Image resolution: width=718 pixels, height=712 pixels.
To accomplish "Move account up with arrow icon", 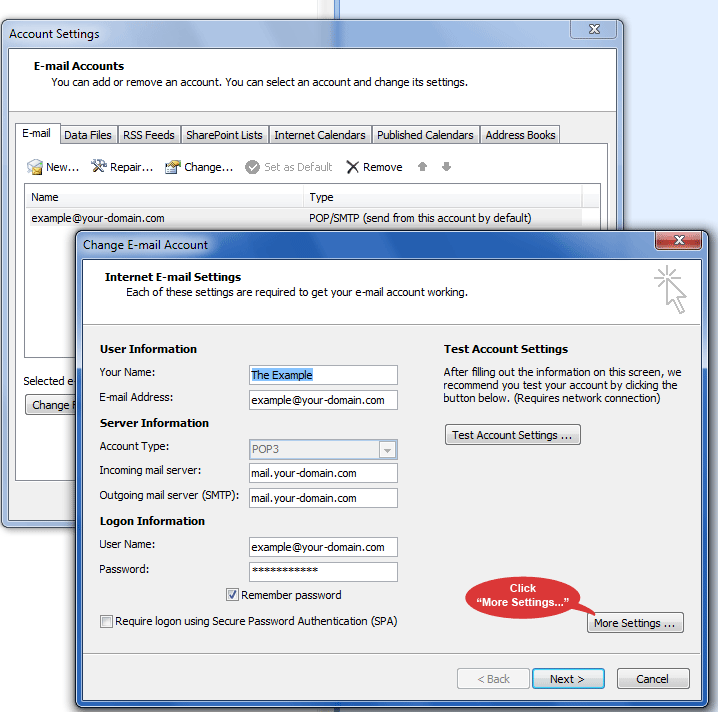I will pos(422,167).
